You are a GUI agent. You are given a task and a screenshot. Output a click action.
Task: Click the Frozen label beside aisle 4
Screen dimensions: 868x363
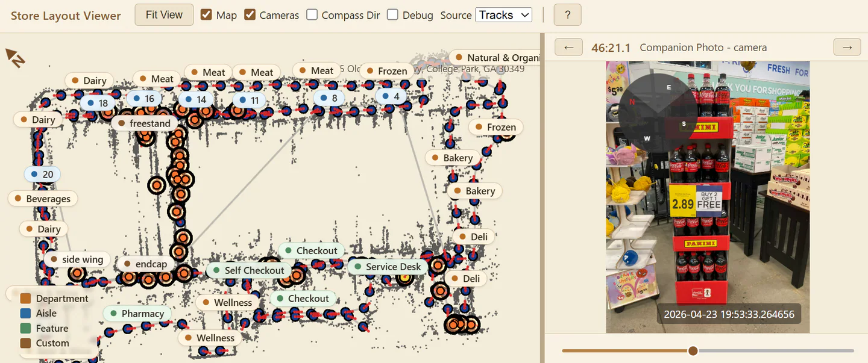(387, 71)
